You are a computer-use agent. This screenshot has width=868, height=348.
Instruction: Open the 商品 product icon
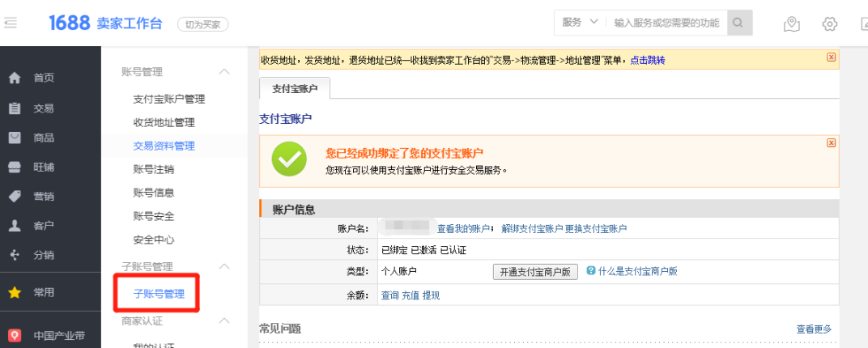click(x=15, y=138)
